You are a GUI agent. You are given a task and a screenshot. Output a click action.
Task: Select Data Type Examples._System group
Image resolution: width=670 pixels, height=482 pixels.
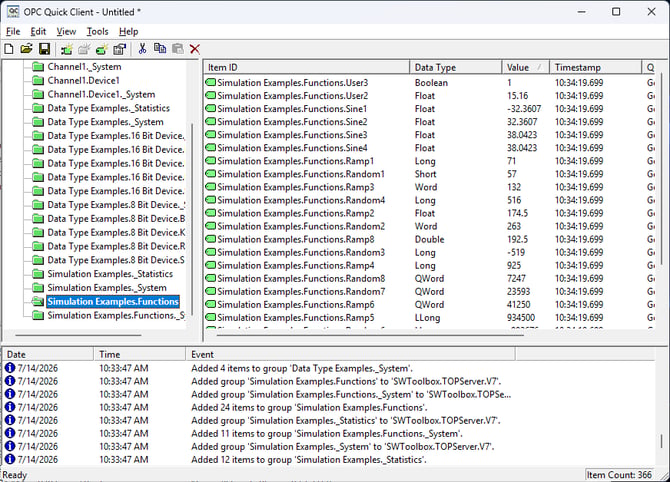click(x=105, y=122)
